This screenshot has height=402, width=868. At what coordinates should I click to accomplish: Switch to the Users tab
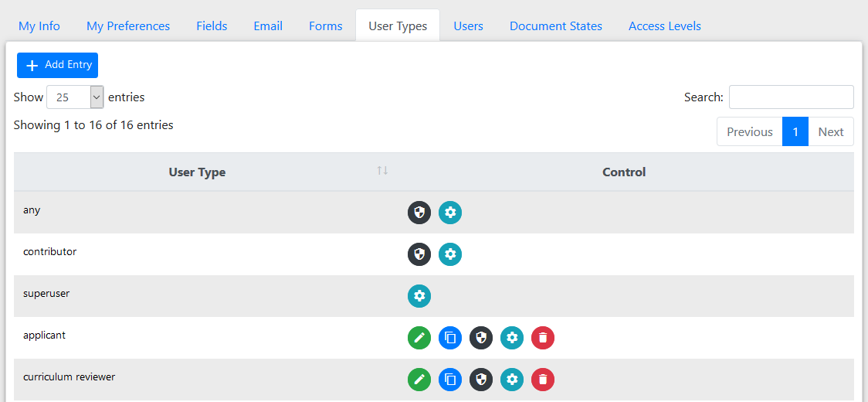(468, 26)
